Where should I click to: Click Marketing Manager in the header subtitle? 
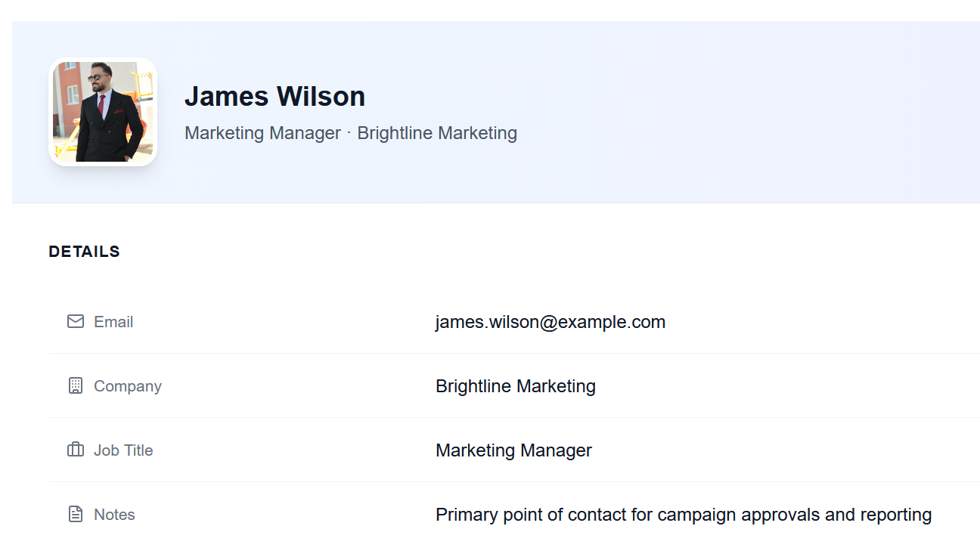pos(262,133)
